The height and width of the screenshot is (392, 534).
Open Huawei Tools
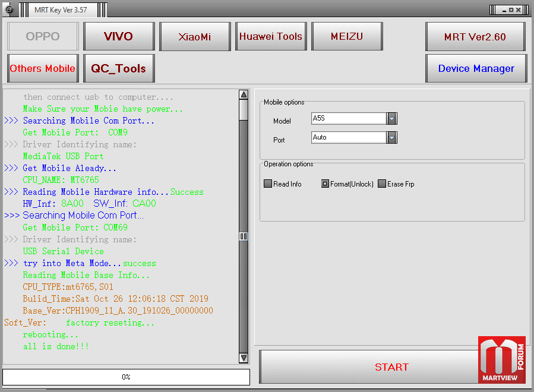pos(271,36)
